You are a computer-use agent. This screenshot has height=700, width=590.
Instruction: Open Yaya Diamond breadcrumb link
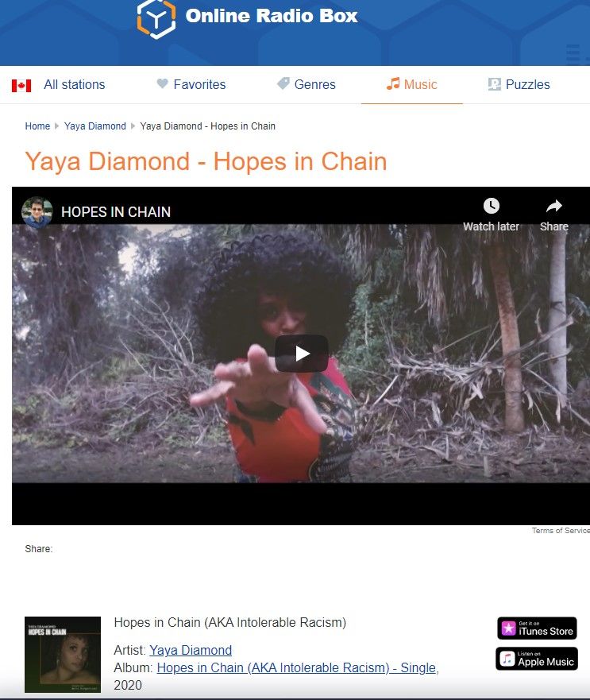(95, 126)
